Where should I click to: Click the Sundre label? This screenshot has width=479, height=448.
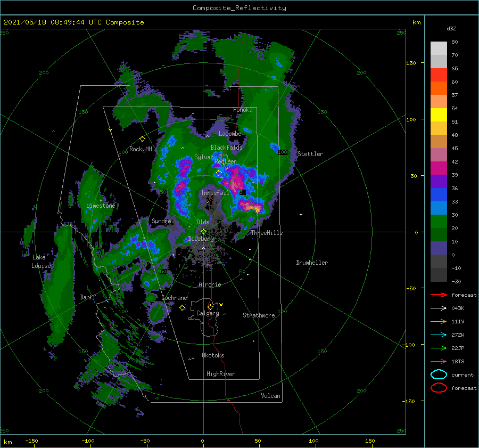pyautogui.click(x=161, y=221)
